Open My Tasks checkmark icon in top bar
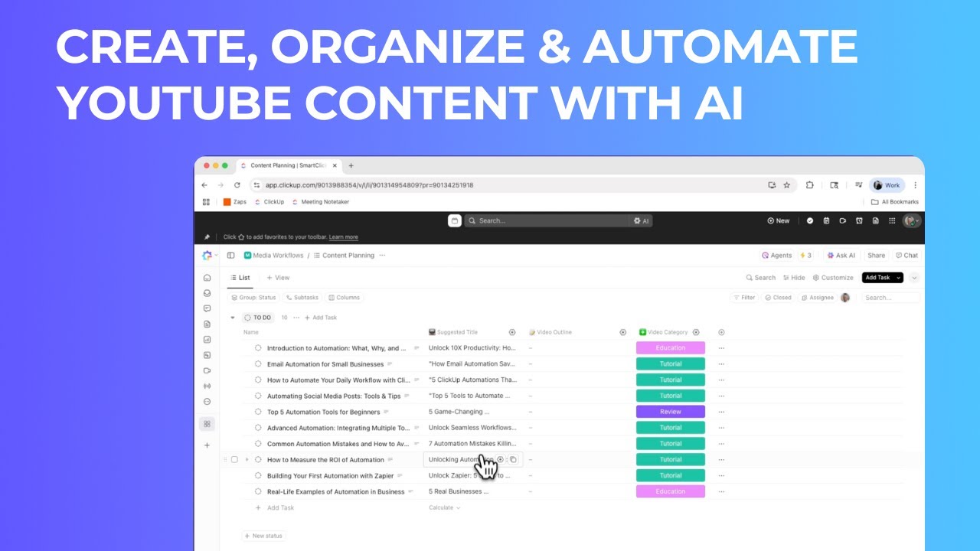This screenshot has width=980, height=551. pyautogui.click(x=810, y=220)
